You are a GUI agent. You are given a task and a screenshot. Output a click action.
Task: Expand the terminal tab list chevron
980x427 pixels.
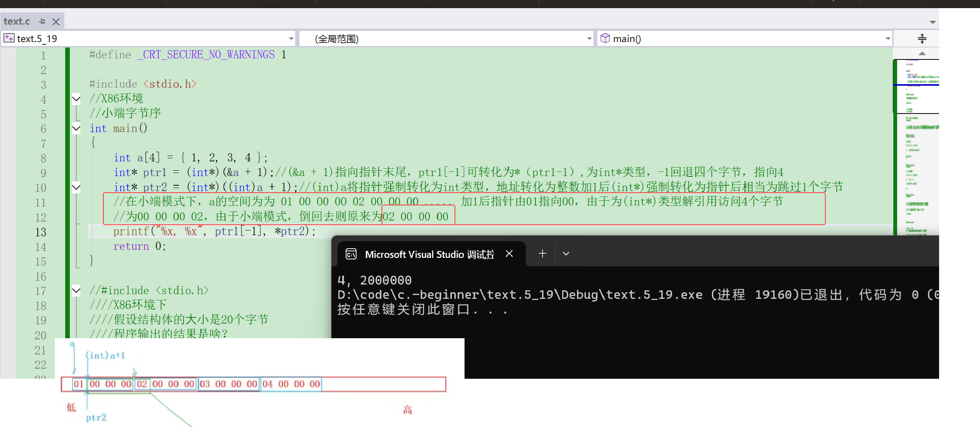[566, 254]
